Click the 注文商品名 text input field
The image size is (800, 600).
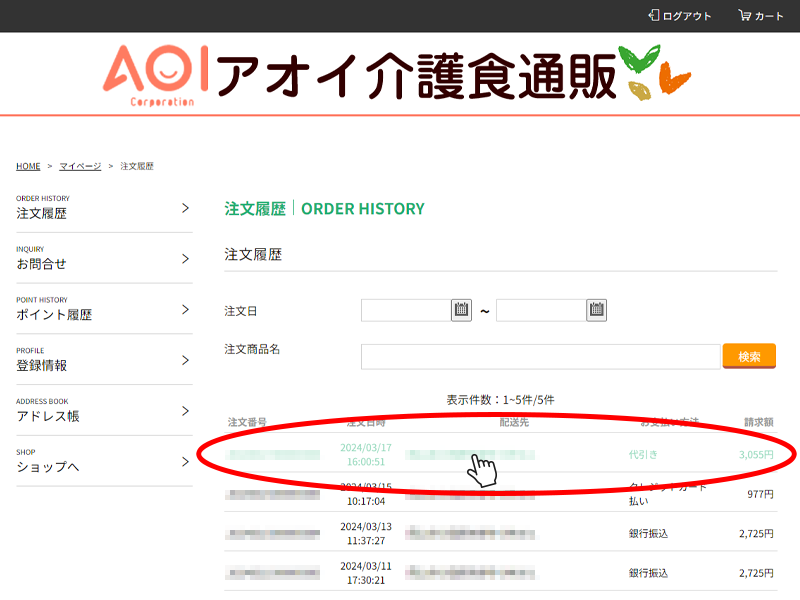pyautogui.click(x=540, y=357)
